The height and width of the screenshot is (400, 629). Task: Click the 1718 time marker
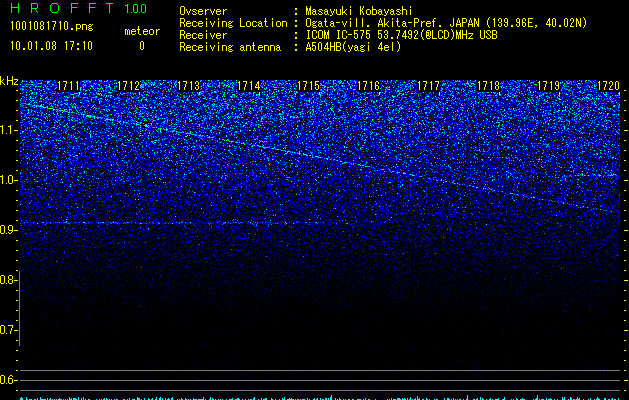tap(488, 86)
